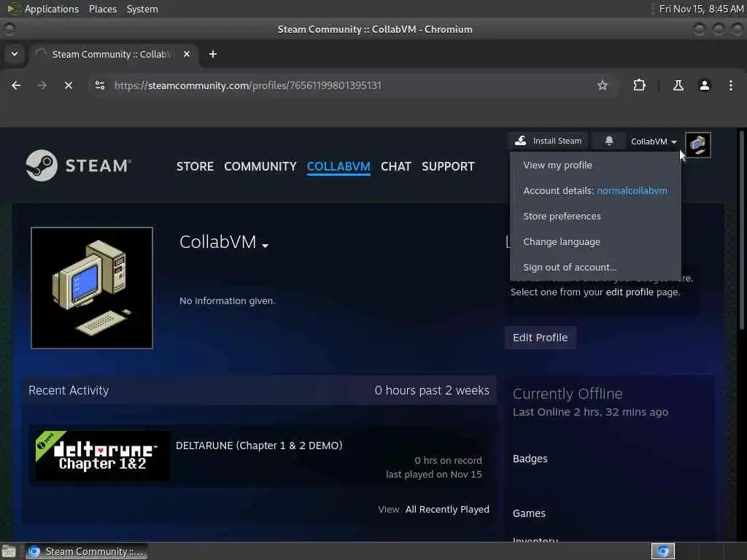Click the No information given text
The height and width of the screenshot is (560, 747).
click(228, 300)
